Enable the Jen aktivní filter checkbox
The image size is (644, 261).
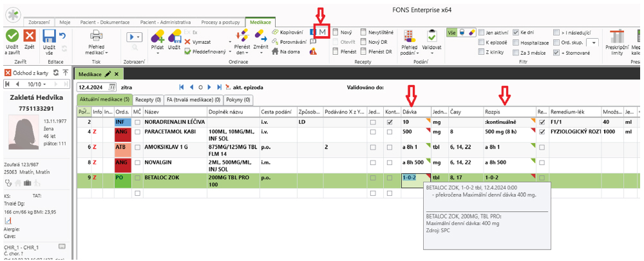click(481, 32)
